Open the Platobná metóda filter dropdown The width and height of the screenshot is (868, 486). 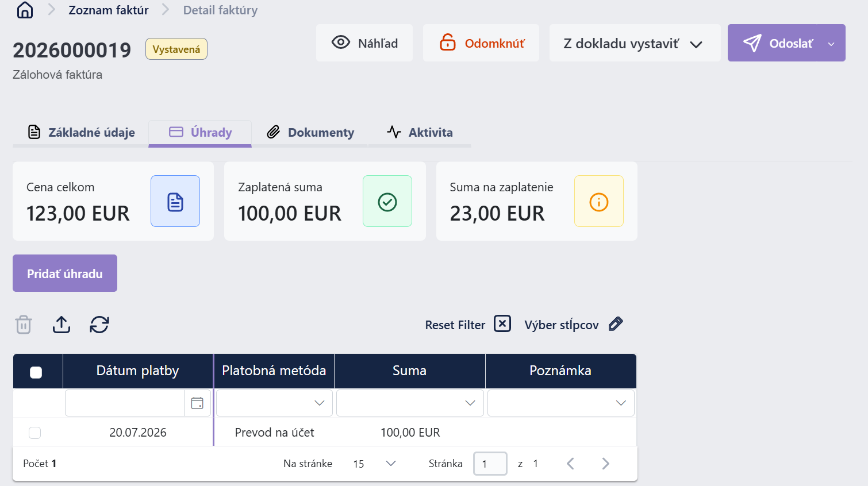pyautogui.click(x=274, y=403)
